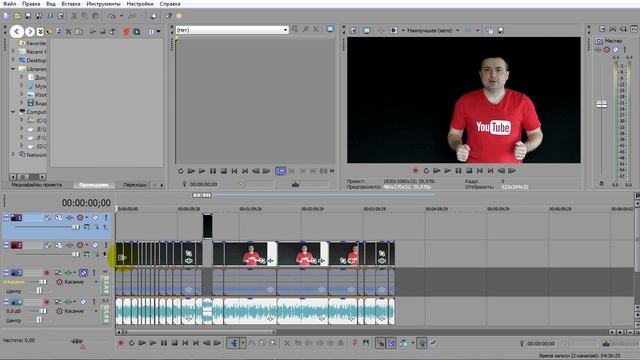Open the preview quality dropdown

[458, 30]
